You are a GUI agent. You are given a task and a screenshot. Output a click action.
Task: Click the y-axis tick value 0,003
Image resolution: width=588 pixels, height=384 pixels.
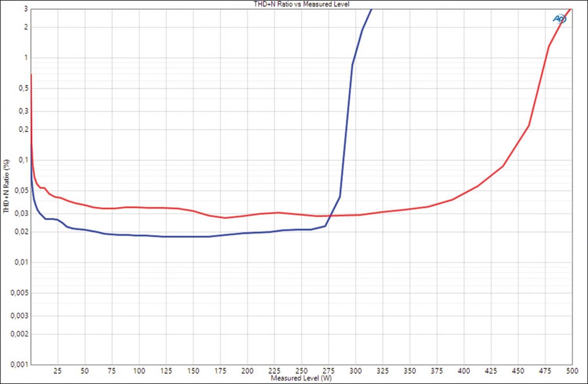20,316
